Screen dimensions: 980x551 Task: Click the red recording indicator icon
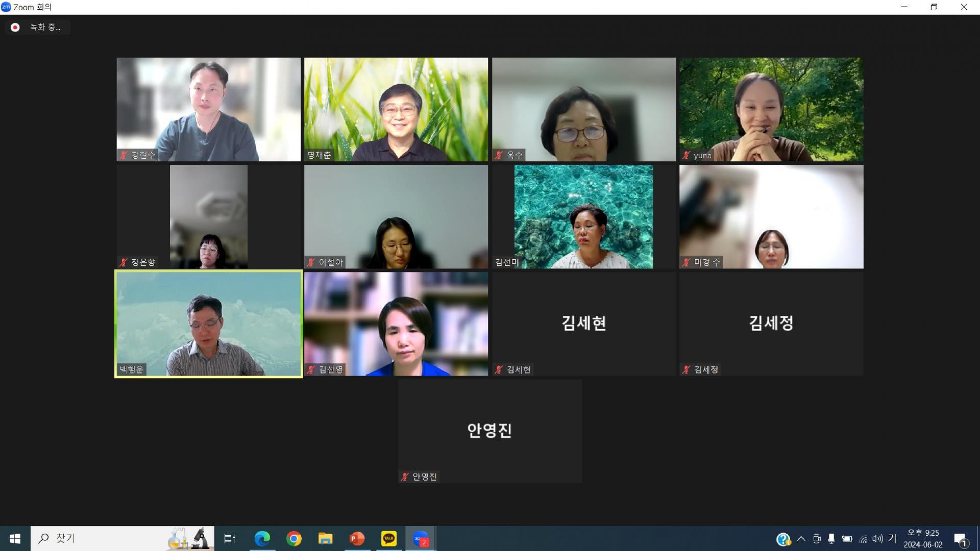15,28
